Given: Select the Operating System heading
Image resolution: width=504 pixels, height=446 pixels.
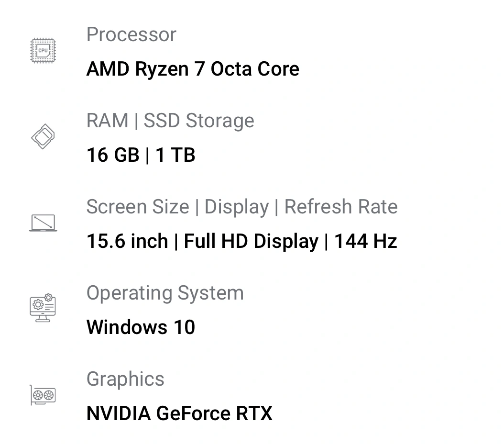Looking at the screenshot, I should [165, 293].
